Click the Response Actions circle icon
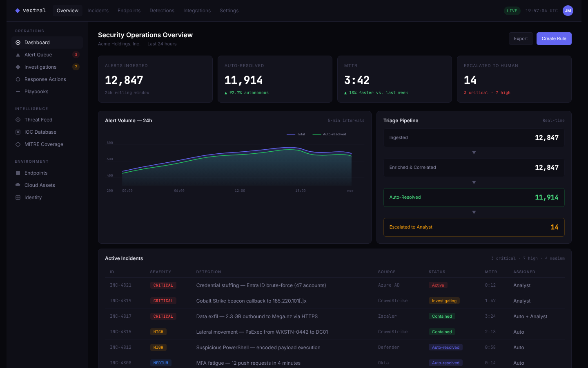 click(18, 79)
